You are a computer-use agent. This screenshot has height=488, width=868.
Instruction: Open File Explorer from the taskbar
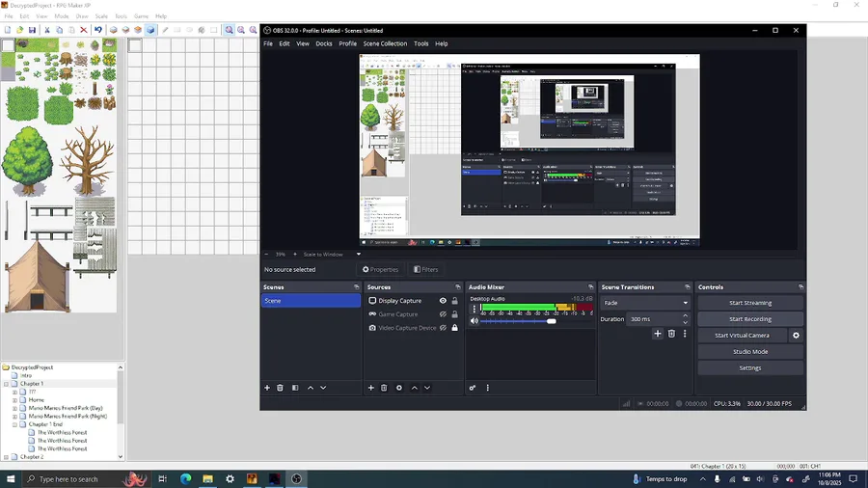tap(207, 478)
